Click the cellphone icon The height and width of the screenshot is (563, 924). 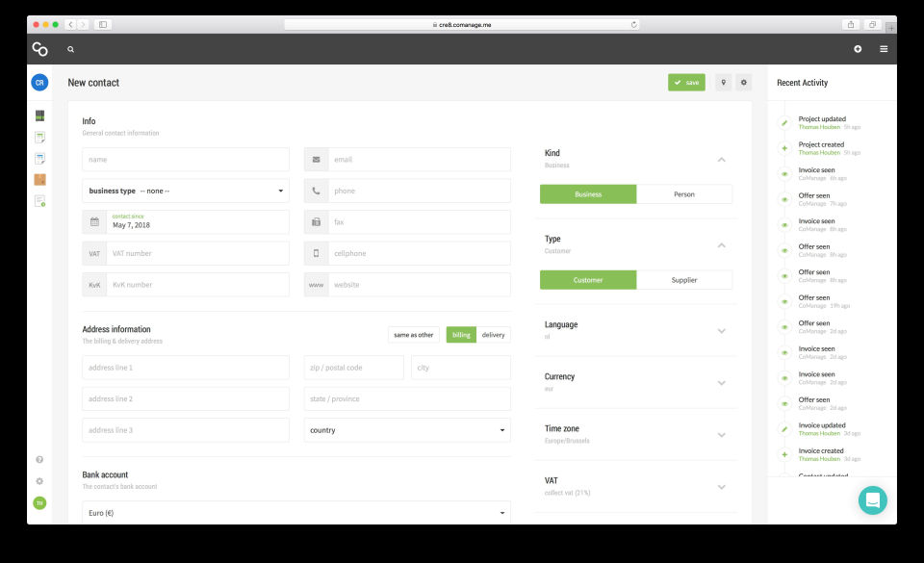(x=317, y=253)
